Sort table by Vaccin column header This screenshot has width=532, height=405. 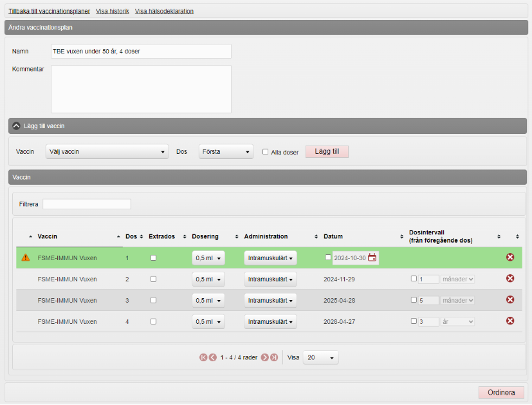[x=48, y=236]
